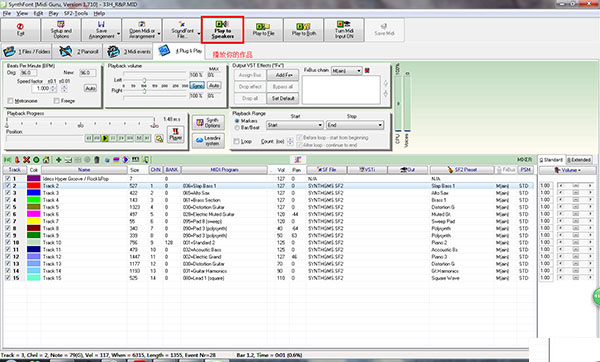The height and width of the screenshot is (362, 600).
Task: Switch to 1 Files / Folders tab
Action: (x=27, y=51)
